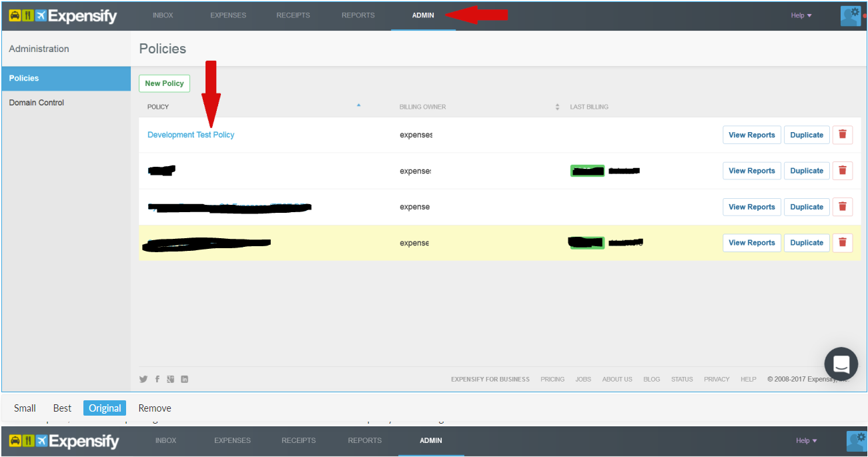Choose the Best image size option
868x457 pixels.
click(x=62, y=408)
